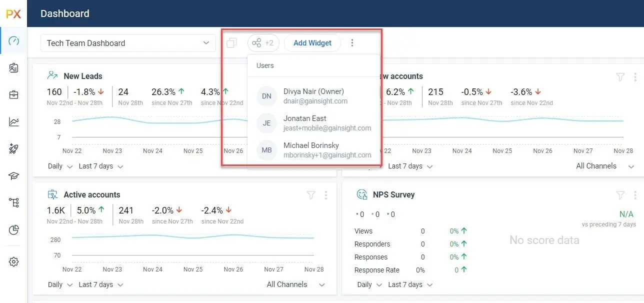Open the dashboard gauge icon in sidebar
This screenshot has height=303, width=644.
tap(13, 41)
